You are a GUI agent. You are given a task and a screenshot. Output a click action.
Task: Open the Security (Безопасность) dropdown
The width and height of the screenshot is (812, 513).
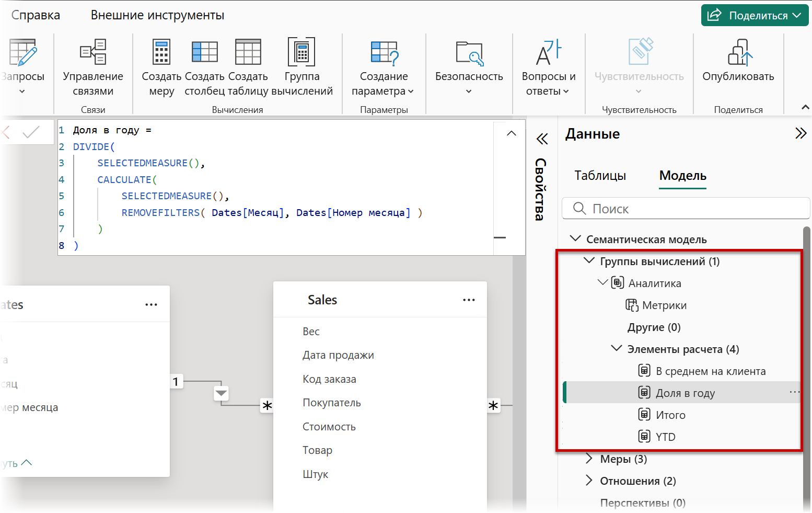pyautogui.click(x=469, y=91)
